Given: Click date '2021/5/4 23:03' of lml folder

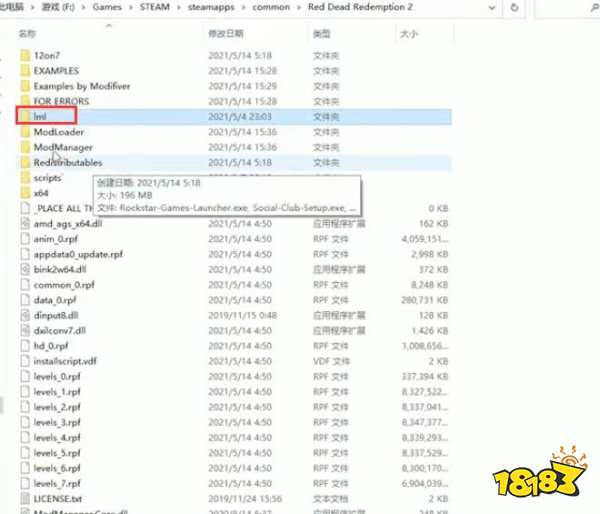Looking at the screenshot, I should click(x=240, y=116).
